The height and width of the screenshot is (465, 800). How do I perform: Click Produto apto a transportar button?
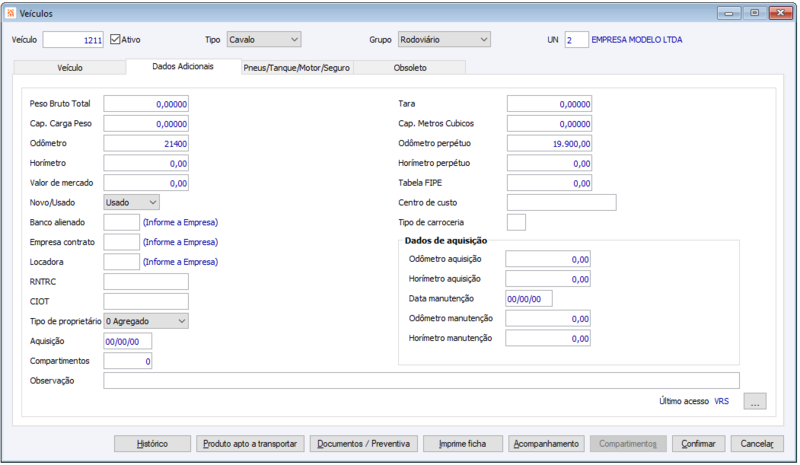point(250,444)
